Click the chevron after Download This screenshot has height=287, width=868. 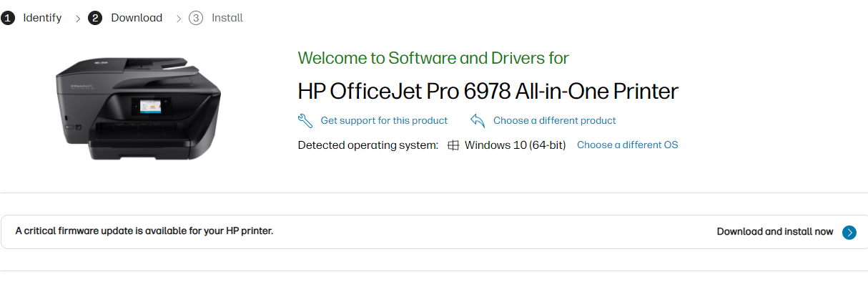pyautogui.click(x=179, y=19)
